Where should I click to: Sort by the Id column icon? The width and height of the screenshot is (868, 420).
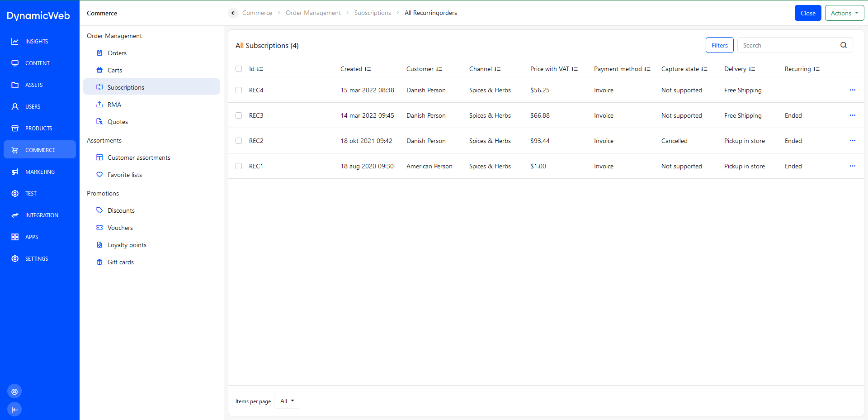260,69
